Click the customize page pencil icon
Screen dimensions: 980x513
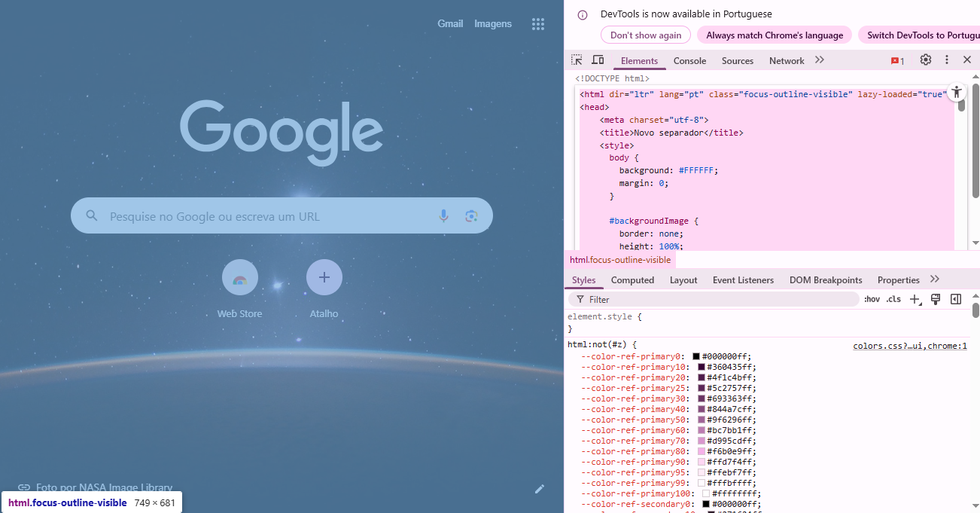tap(540, 489)
